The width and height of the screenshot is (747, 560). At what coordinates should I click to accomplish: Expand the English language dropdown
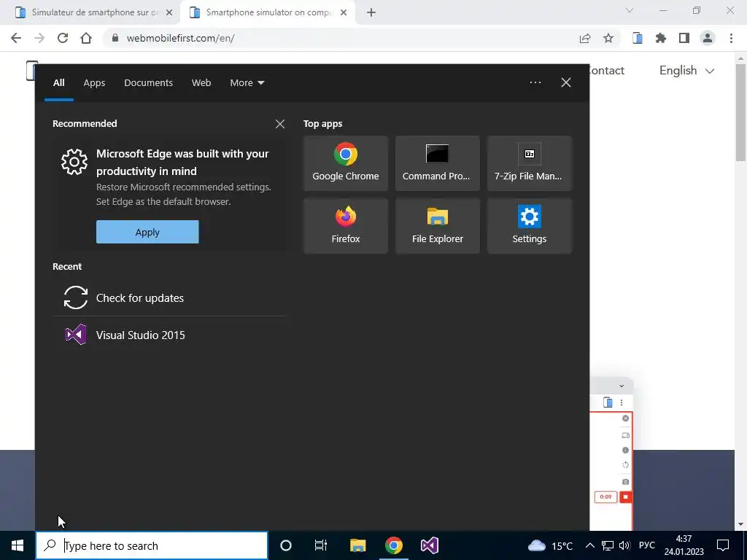(x=686, y=71)
